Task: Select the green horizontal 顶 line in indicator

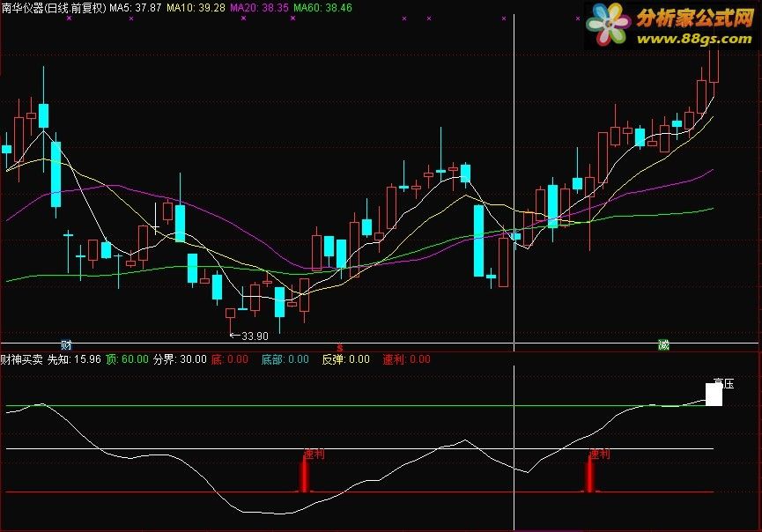Action: point(359,405)
